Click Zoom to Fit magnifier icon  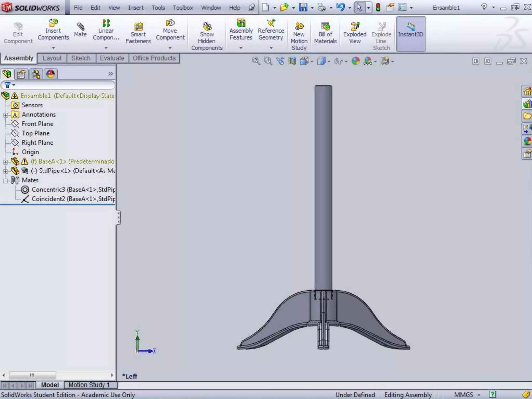256,61
